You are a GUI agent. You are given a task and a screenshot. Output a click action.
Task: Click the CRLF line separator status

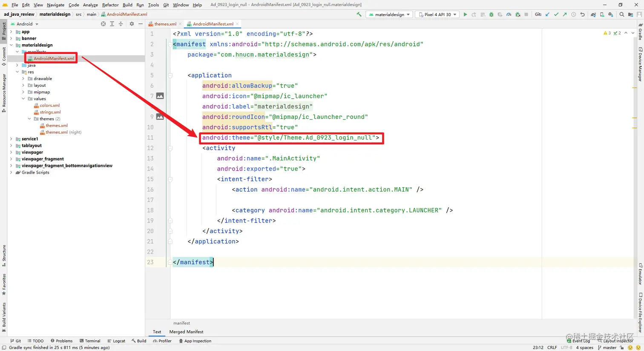point(552,348)
